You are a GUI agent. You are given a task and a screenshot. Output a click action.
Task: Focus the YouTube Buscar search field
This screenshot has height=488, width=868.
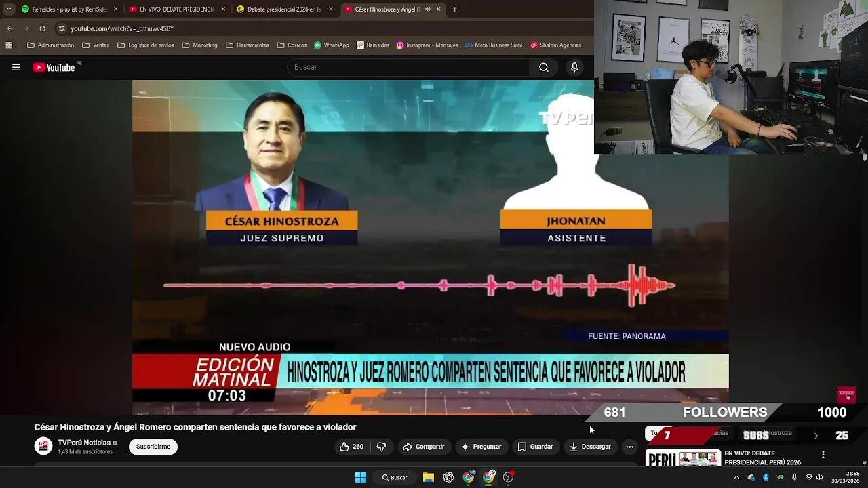pyautogui.click(x=410, y=67)
